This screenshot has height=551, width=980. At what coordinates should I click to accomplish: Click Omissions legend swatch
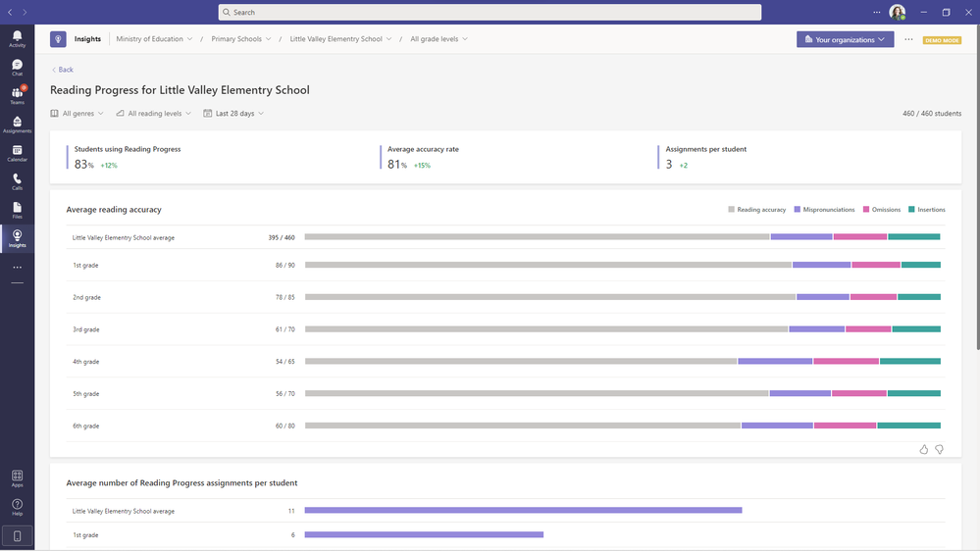(865, 209)
